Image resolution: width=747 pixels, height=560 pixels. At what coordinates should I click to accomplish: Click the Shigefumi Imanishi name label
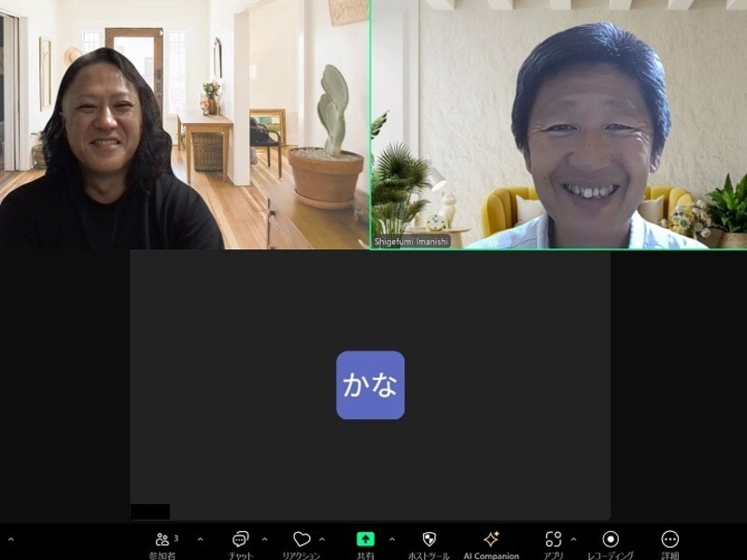pos(412,241)
